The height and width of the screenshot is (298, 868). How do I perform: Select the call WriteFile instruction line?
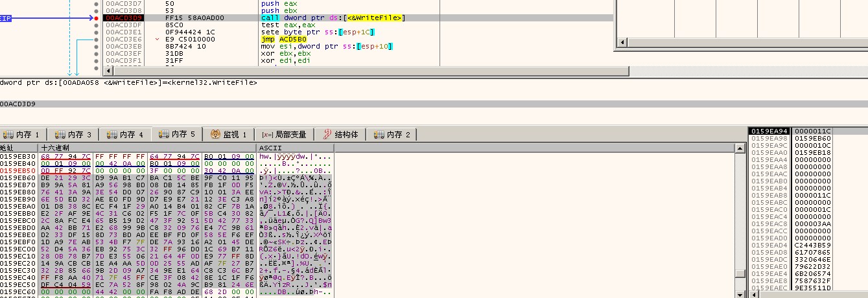(x=332, y=18)
